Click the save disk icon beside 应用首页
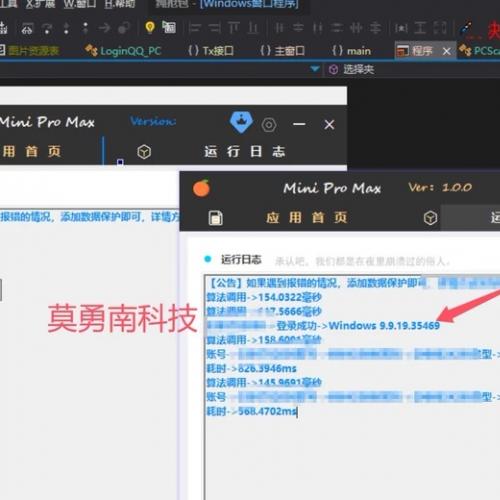 (216, 218)
